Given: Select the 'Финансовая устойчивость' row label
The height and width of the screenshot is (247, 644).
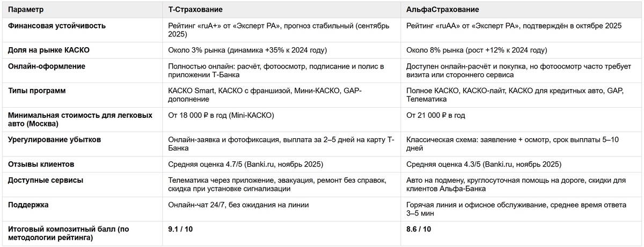Looking at the screenshot, I should coord(56,25).
